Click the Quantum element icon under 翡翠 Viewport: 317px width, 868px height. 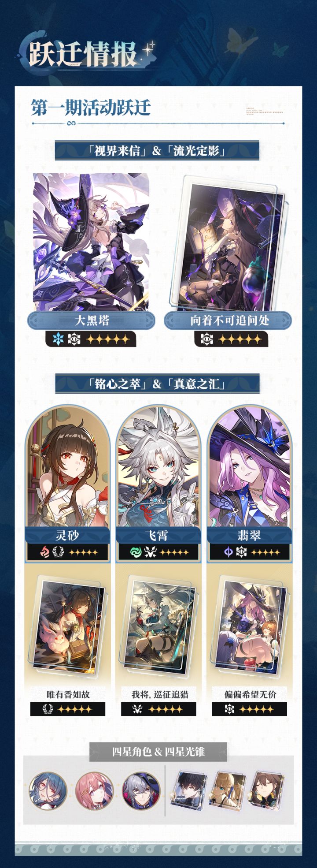(x=227, y=552)
